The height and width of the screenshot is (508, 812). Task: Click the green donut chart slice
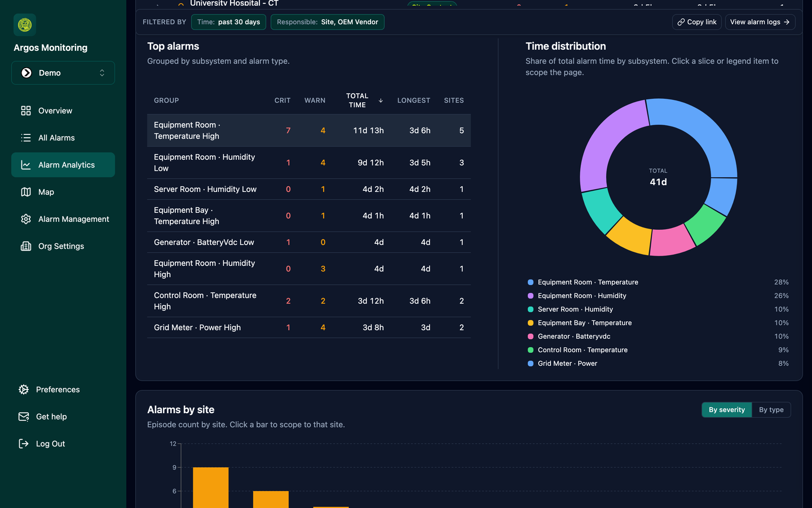click(x=705, y=224)
